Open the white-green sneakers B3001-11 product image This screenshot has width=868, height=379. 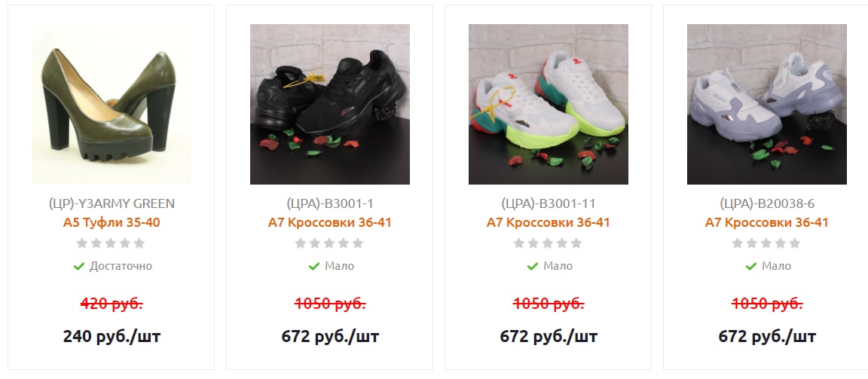pos(548,104)
